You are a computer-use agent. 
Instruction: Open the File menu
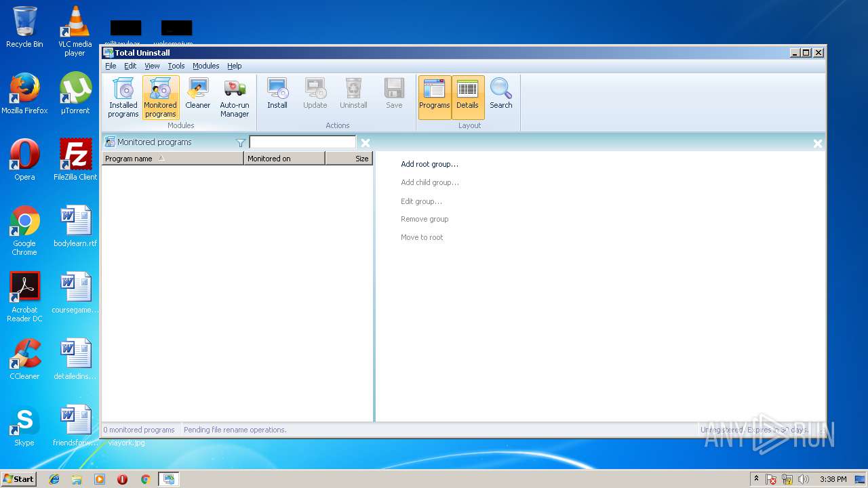point(111,66)
